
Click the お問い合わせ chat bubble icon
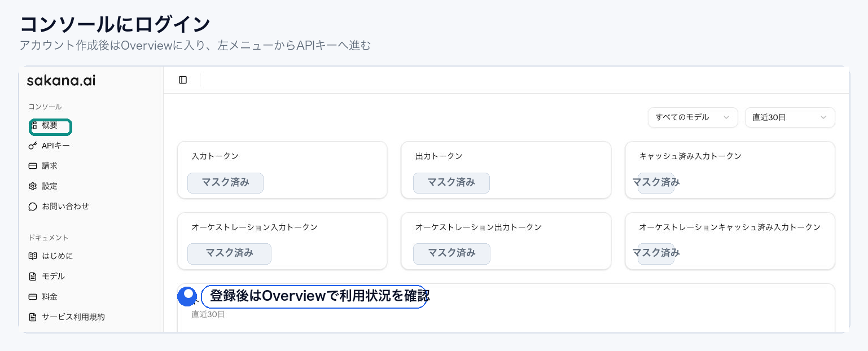point(33,207)
